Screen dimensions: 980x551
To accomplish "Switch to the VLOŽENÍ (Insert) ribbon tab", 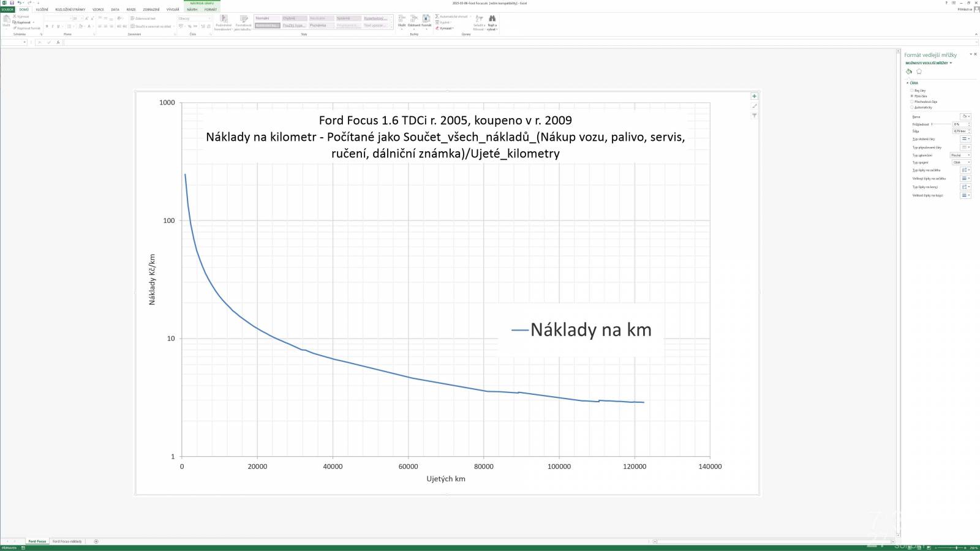I will point(42,9).
